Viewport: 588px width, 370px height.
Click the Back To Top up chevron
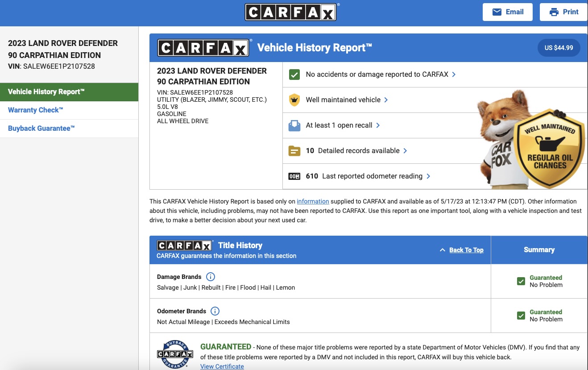pyautogui.click(x=443, y=250)
